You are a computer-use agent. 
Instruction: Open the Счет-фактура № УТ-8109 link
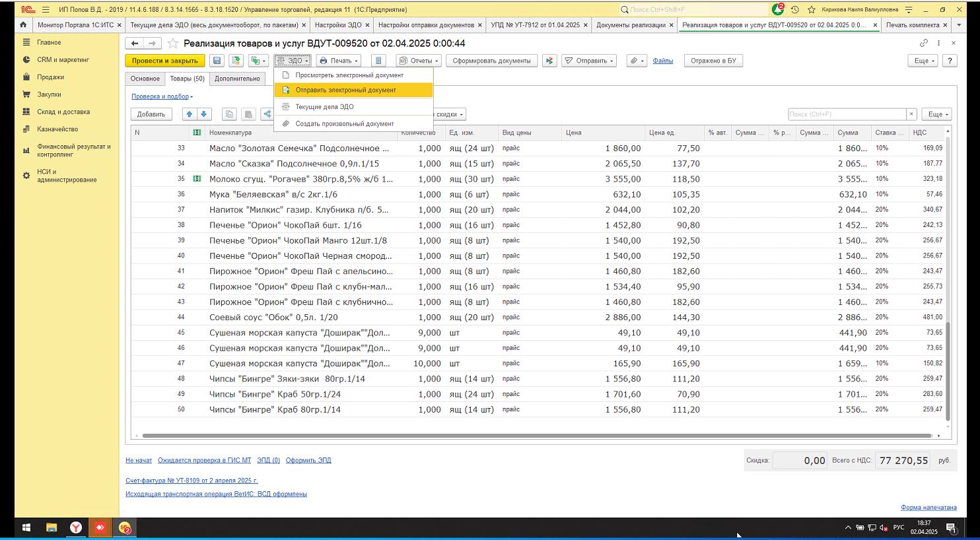(192, 481)
